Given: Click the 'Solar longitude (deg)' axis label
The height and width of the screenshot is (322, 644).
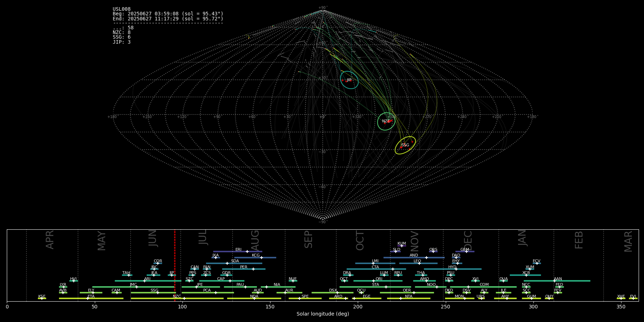Looking at the screenshot, I should pyautogui.click(x=323, y=314).
